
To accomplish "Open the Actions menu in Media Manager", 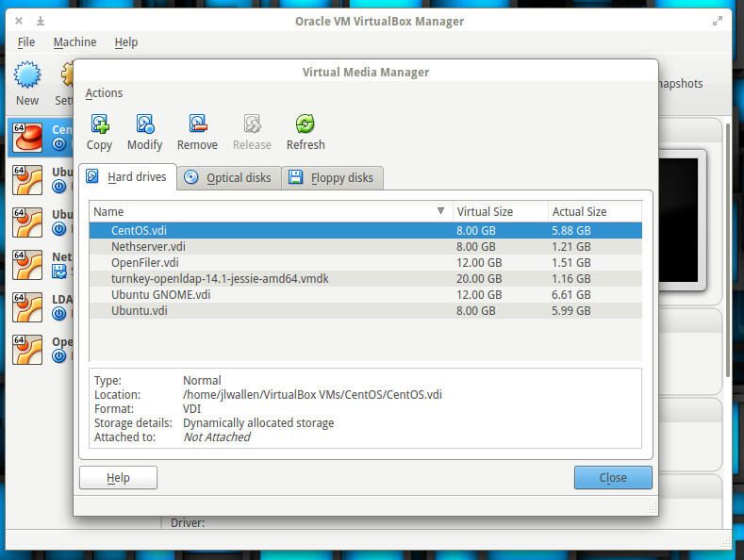I will click(104, 93).
